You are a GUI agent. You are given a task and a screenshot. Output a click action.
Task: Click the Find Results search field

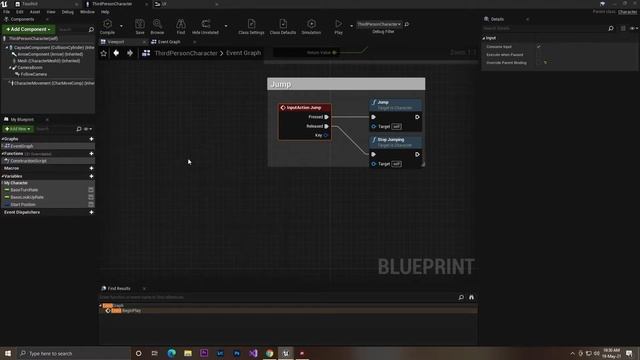pos(278,297)
